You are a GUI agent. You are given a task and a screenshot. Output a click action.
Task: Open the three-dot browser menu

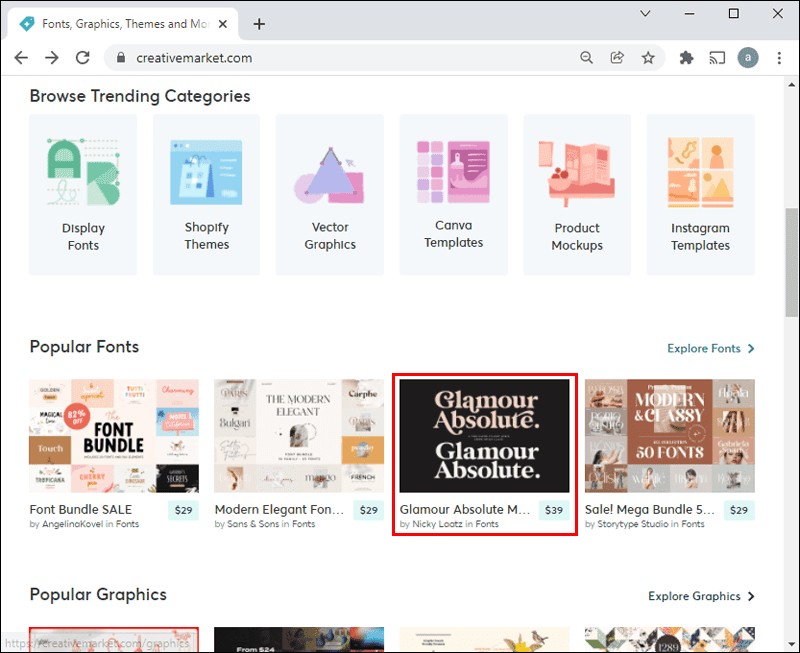[780, 58]
